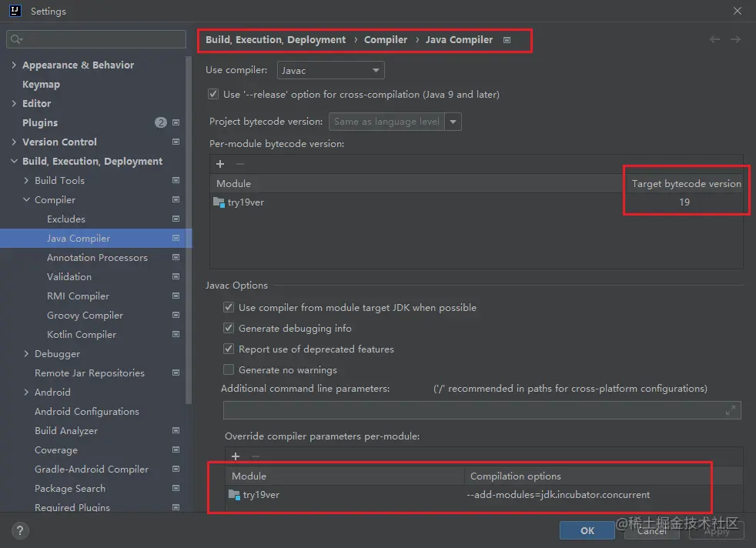Click the Apply button
The image size is (756, 548).
(717, 530)
